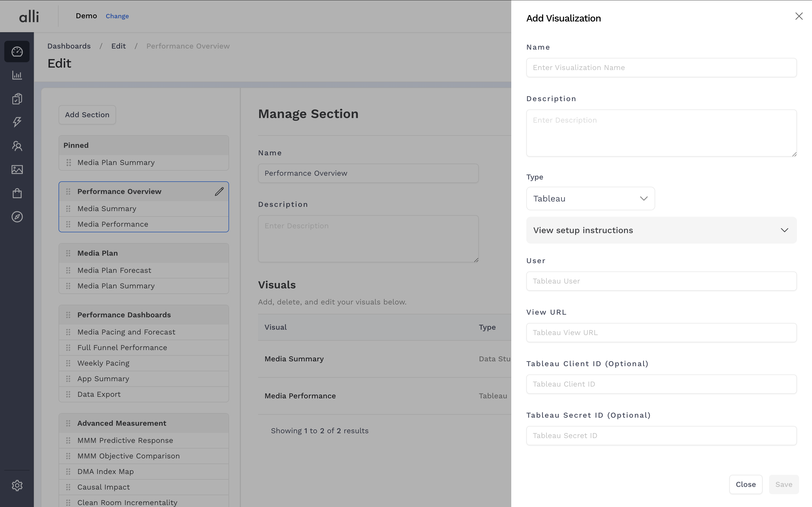This screenshot has height=507, width=812.
Task: Open the audiences people icon in the sidebar
Action: [17, 146]
